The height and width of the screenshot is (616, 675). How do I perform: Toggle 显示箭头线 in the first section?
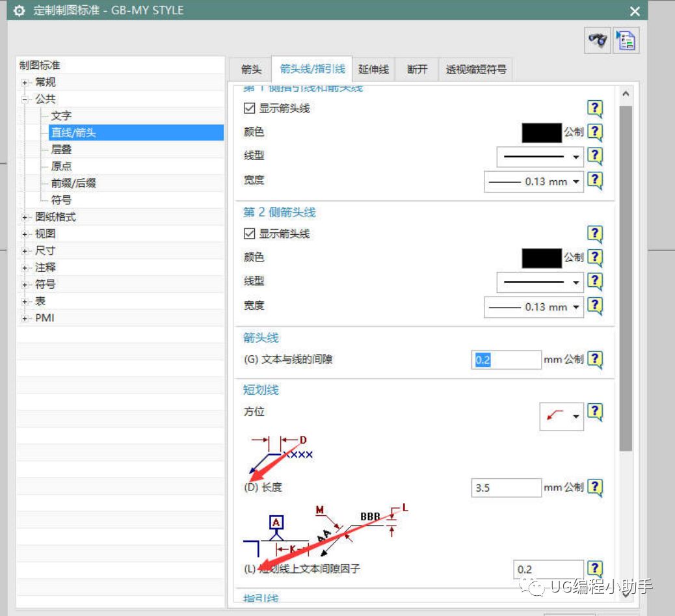pyautogui.click(x=250, y=108)
